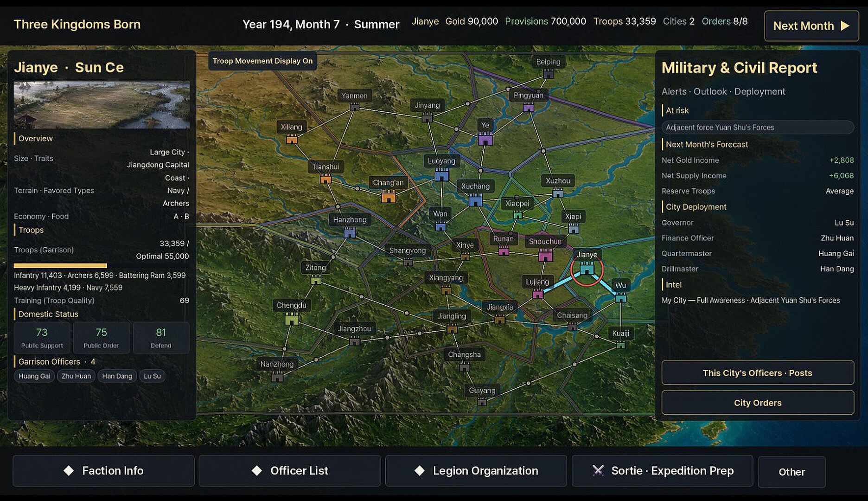Screen dimensions: 868x501
Task: Select the Luoyang city icon on map
Action: pyautogui.click(x=441, y=174)
